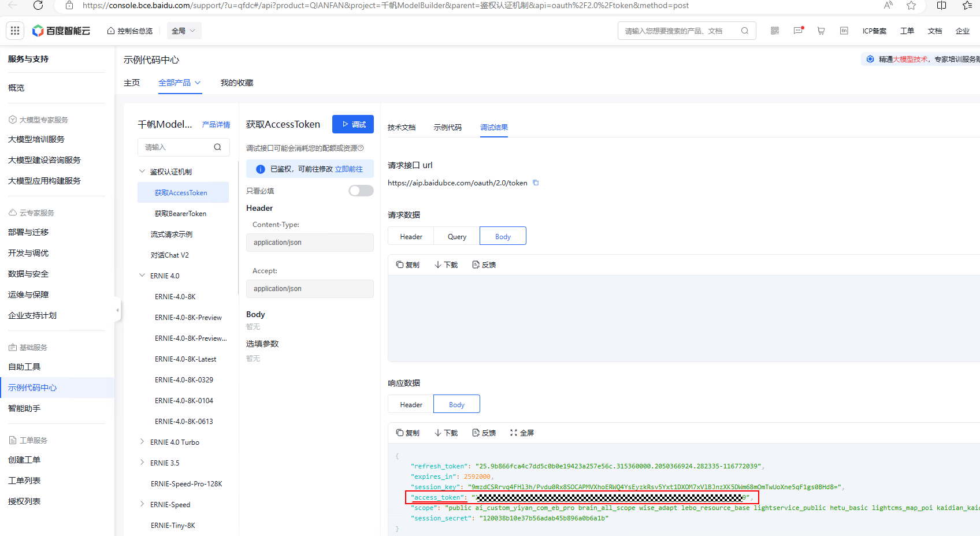Open the 全局 region dropdown
Image resolution: width=980 pixels, height=536 pixels.
(x=184, y=31)
